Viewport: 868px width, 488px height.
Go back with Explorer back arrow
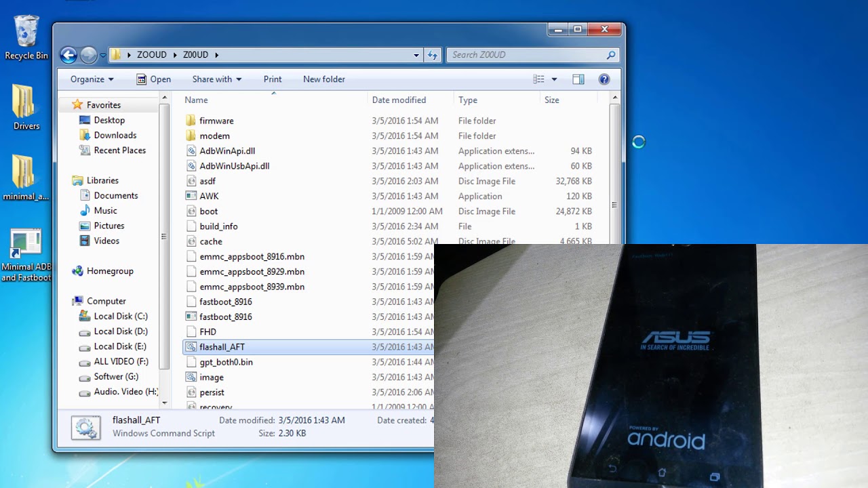(x=68, y=55)
